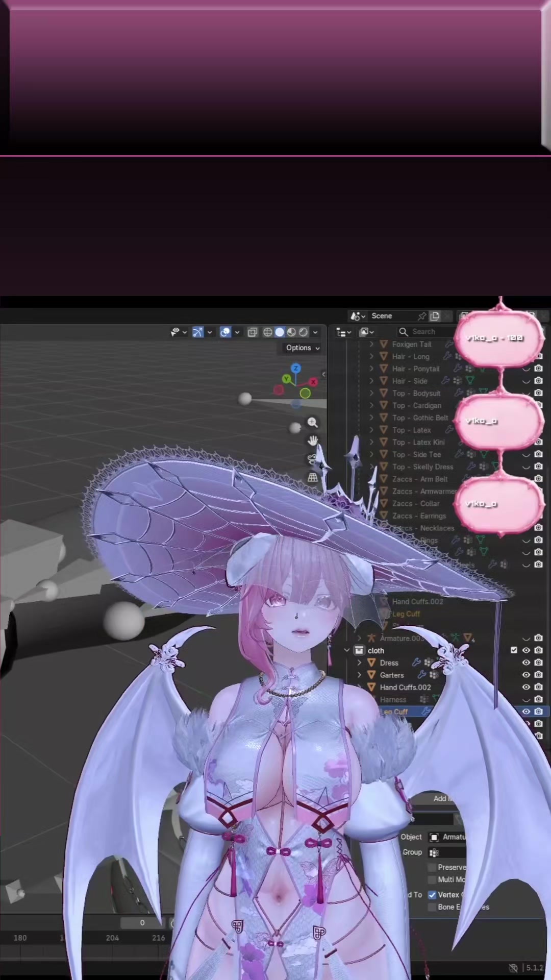Toggle the Preserve Volume checkbox
The image size is (551, 980).
(432, 867)
